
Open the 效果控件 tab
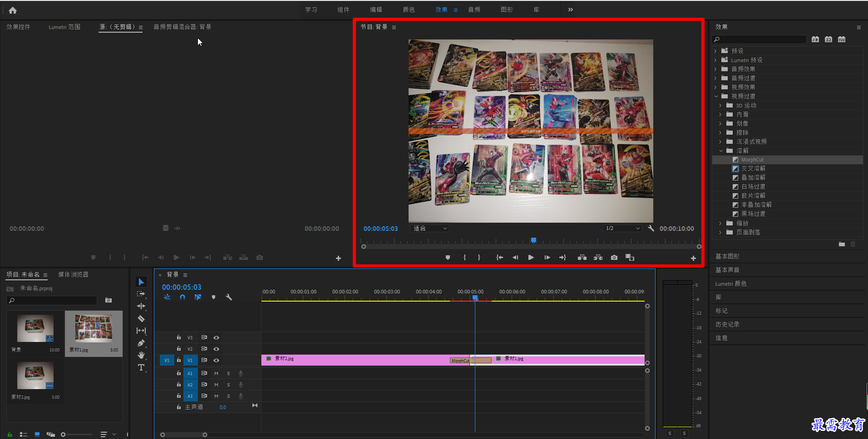19,27
